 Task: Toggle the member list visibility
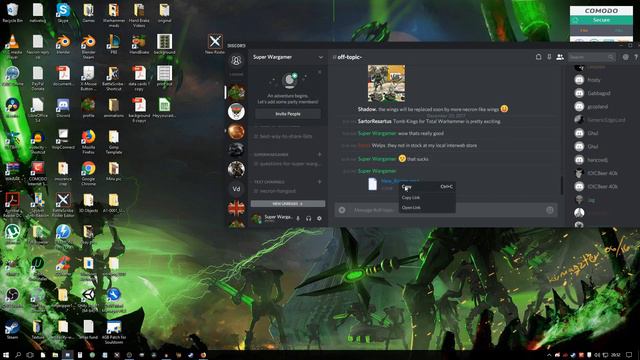[560, 57]
